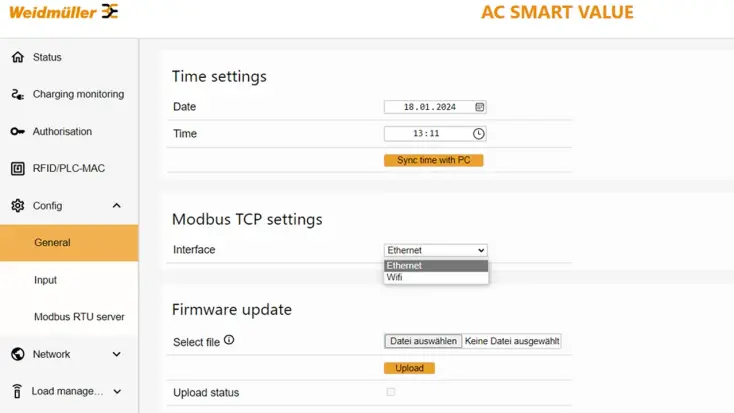Open the calendar picker in Date field
Screen dimensions: 734x413
(x=479, y=107)
